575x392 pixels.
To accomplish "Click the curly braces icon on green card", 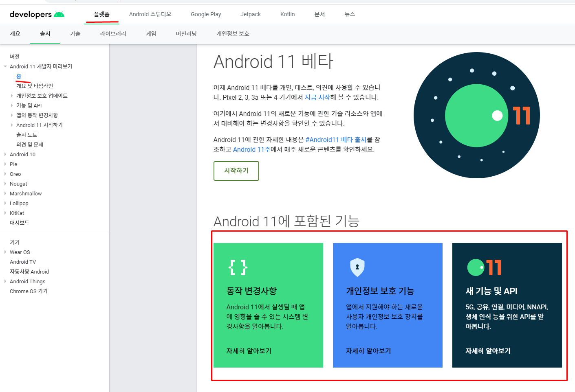I will point(238,267).
